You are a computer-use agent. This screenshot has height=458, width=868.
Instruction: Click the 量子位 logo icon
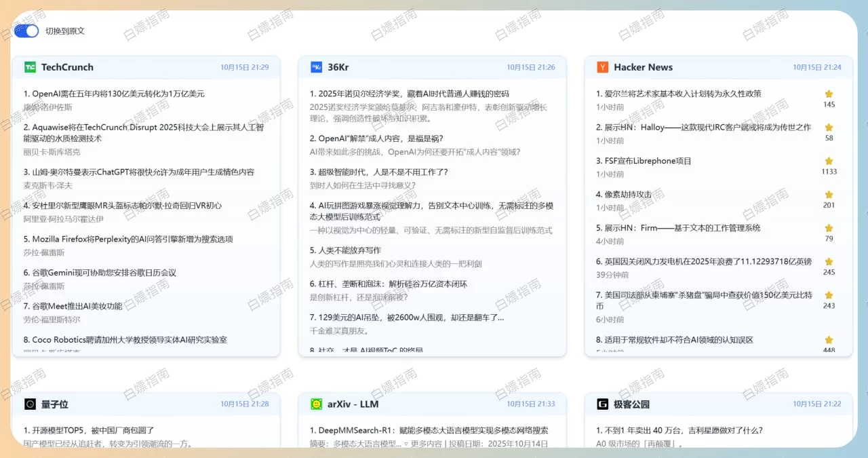click(30, 404)
